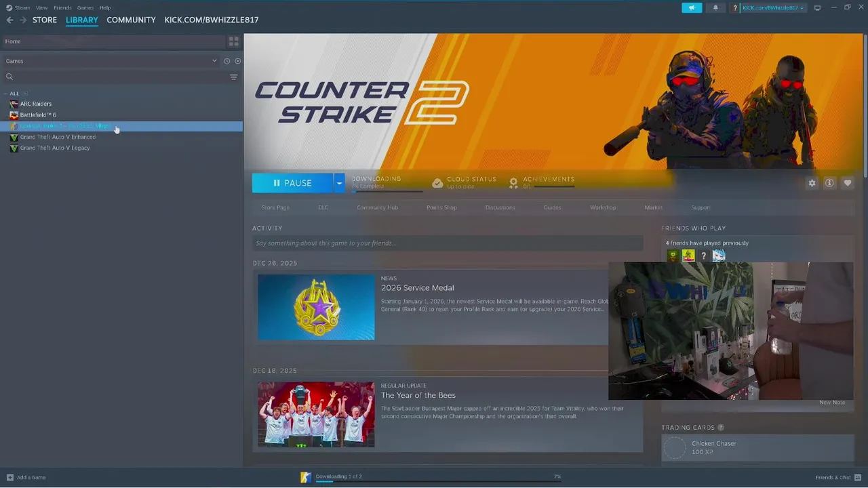The width and height of the screenshot is (868, 488).
Task: Show ready-to-play games filter icon
Action: tap(237, 61)
